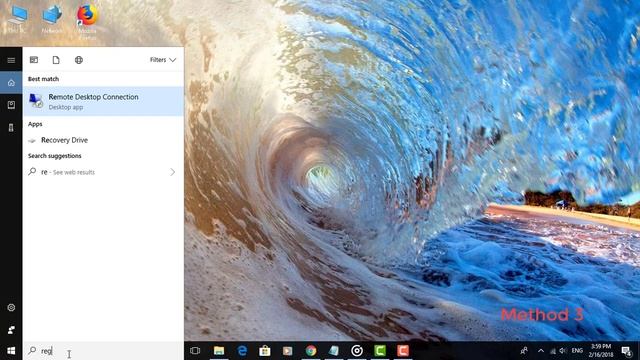The width and height of the screenshot is (640, 360).
Task: Open the settings gear in search sidebar
Action: pos(11,307)
